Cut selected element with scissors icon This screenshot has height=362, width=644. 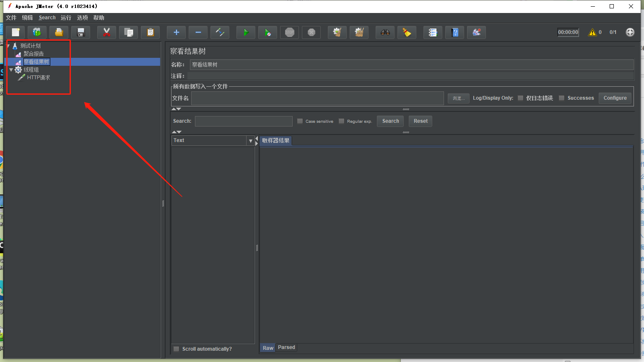coord(106,32)
